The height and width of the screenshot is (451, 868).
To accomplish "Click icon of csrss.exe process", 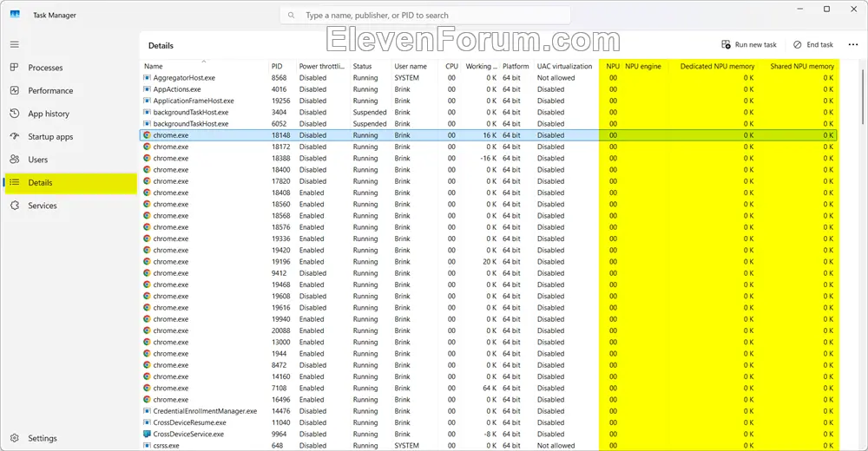I will click(147, 446).
